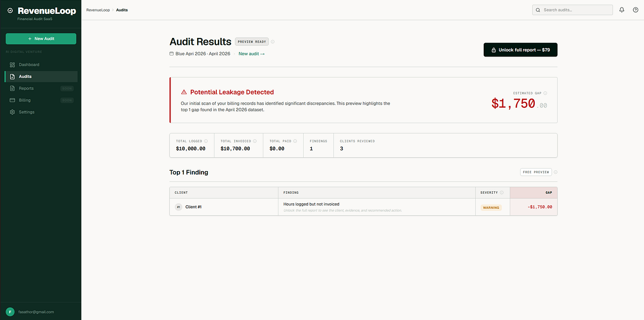Image resolution: width=644 pixels, height=320 pixels.
Task: Click the Audits breadcrumb
Action: pos(122,10)
